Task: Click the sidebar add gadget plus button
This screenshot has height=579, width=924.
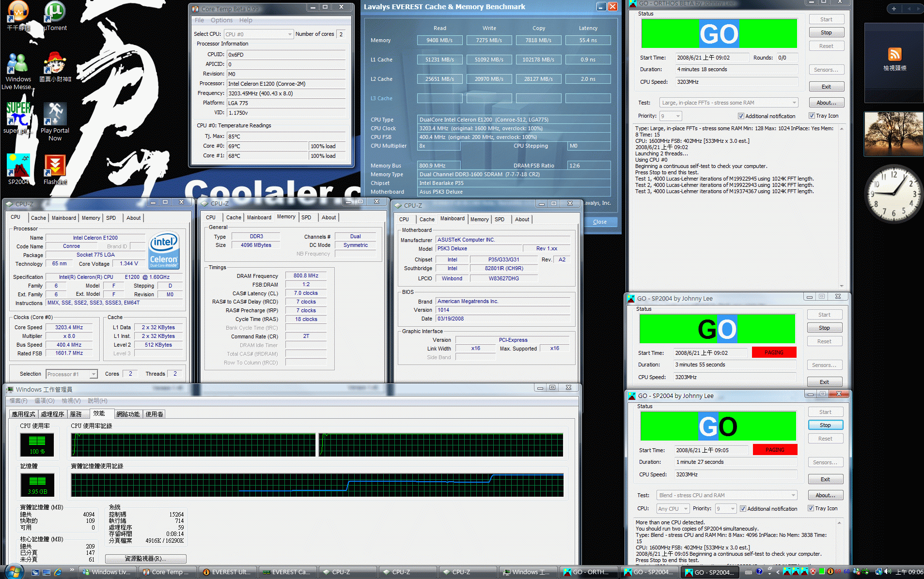Action: point(894,8)
